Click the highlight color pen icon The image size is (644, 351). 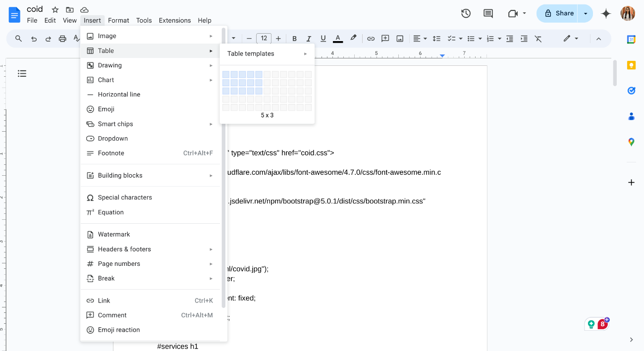pos(353,38)
